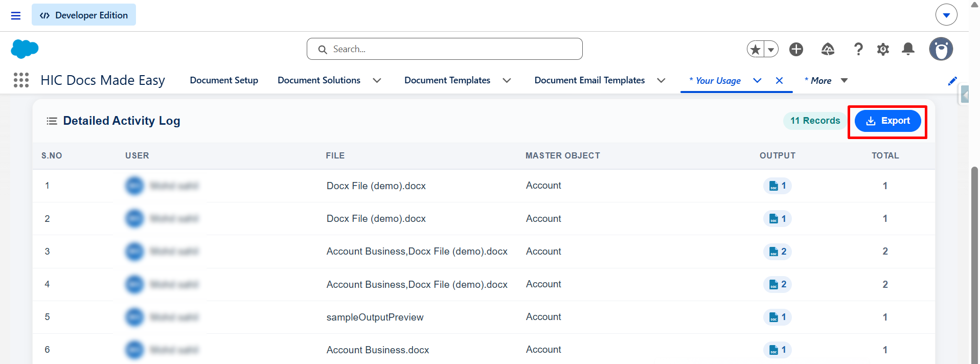Click the doc output badge in row 1
Image resolution: width=980 pixels, height=364 pixels.
coord(778,186)
